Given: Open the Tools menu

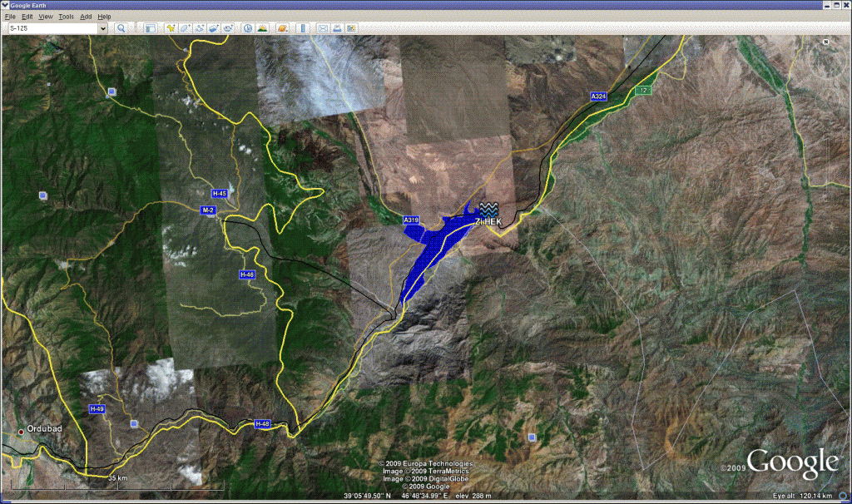Looking at the screenshot, I should point(67,17).
